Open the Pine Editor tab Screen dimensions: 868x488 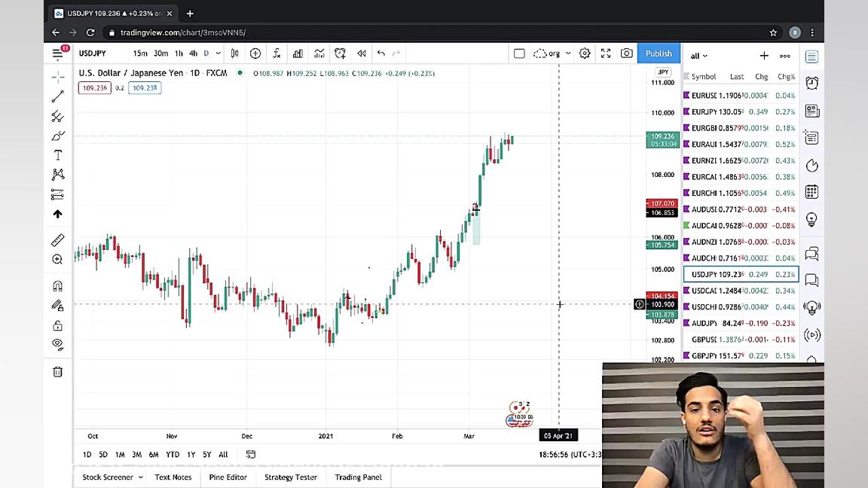point(228,477)
